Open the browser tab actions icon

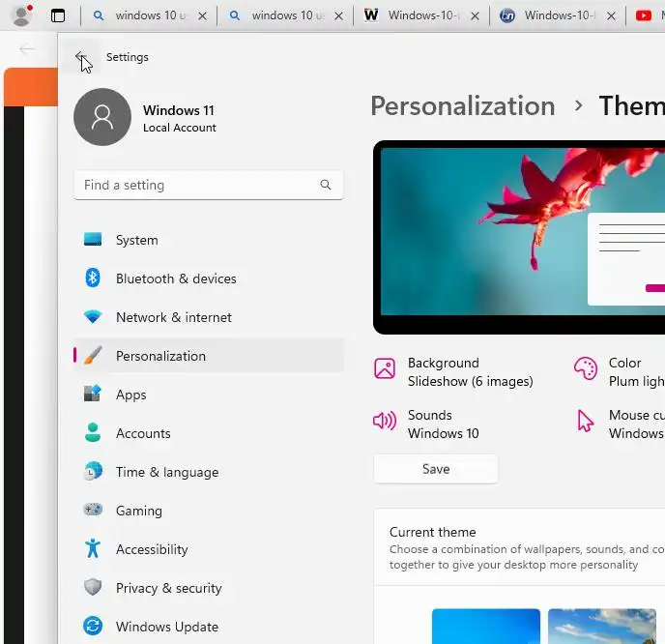click(x=58, y=15)
